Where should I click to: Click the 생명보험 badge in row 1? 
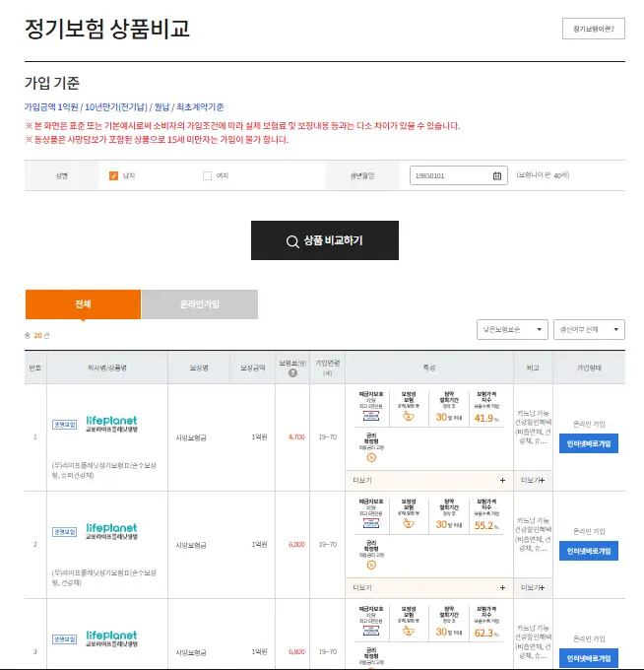click(x=64, y=425)
